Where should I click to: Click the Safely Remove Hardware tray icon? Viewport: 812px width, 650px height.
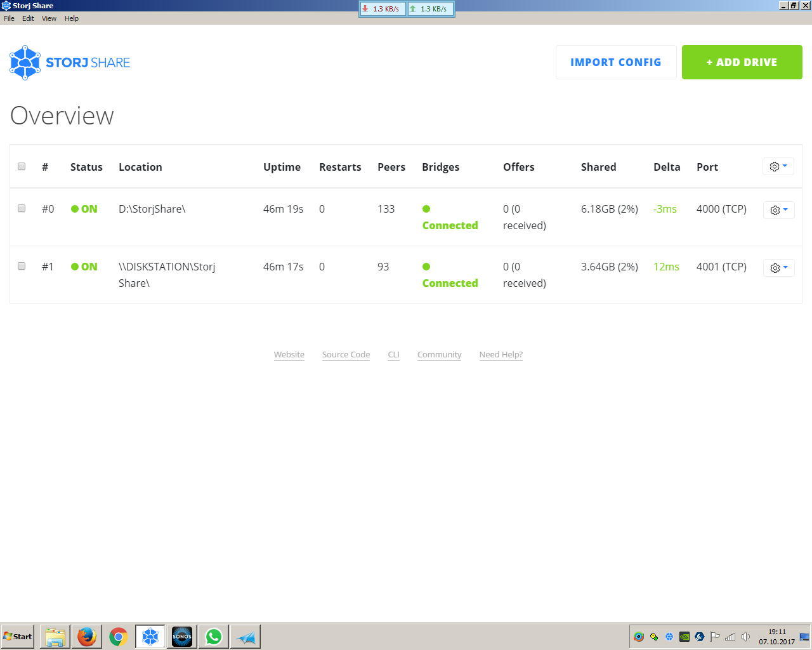pyautogui.click(x=654, y=637)
